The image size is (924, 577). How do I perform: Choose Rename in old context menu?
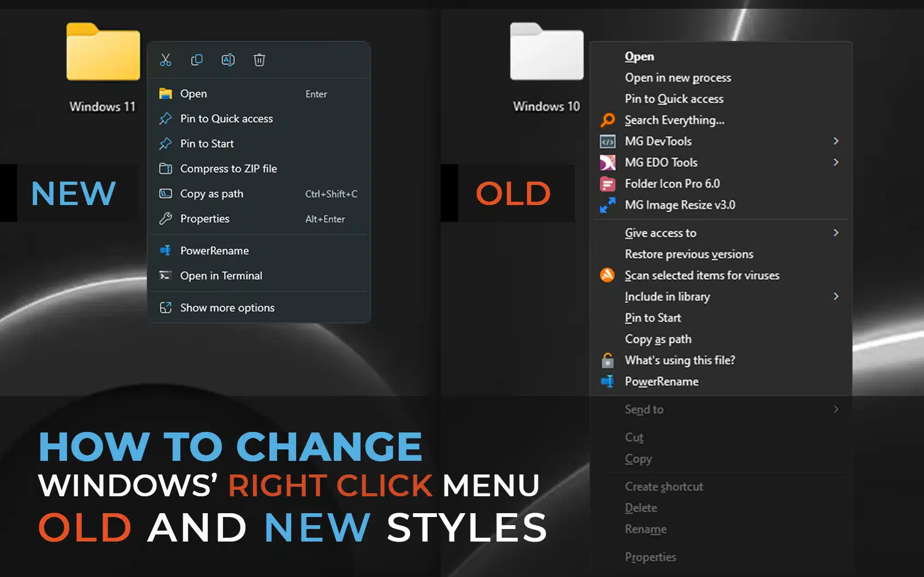(x=721, y=529)
